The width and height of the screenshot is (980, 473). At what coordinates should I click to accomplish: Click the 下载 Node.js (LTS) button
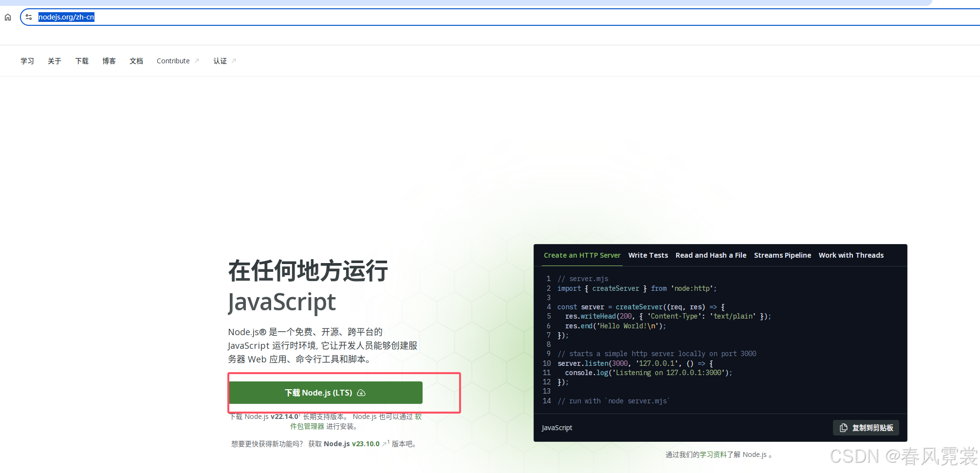pos(326,393)
